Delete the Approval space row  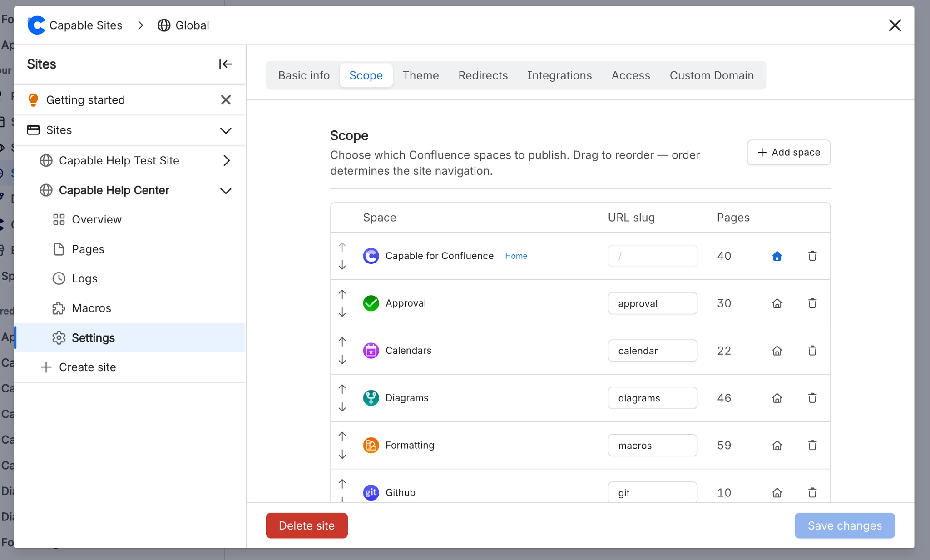[812, 303]
